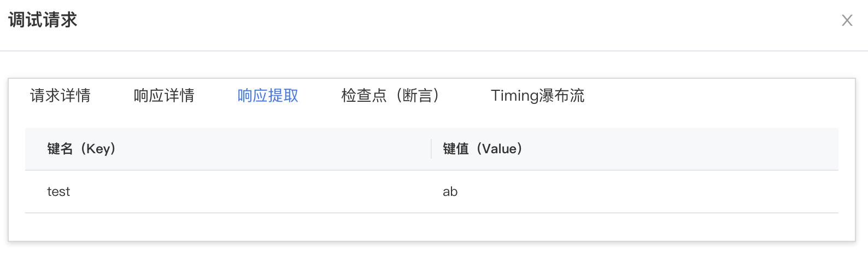Close the 调试请求 dialog with X icon
The height and width of the screenshot is (255, 868).
pos(847,21)
